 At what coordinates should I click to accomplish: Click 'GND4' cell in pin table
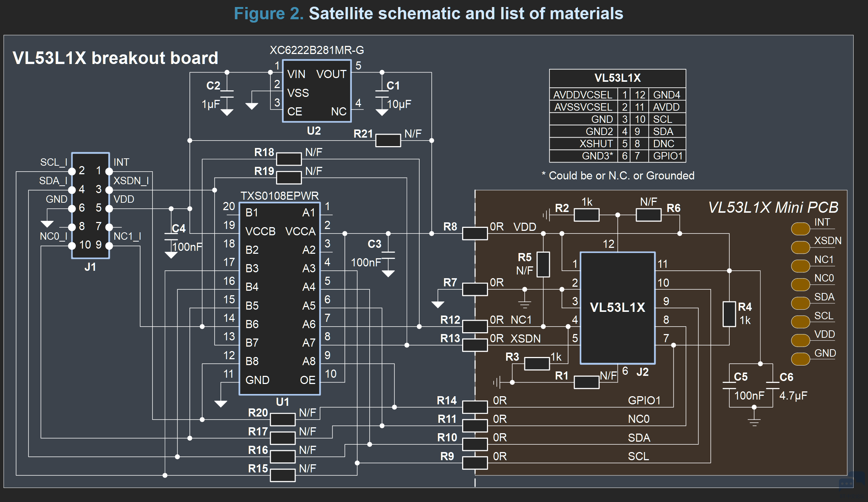[x=667, y=95]
